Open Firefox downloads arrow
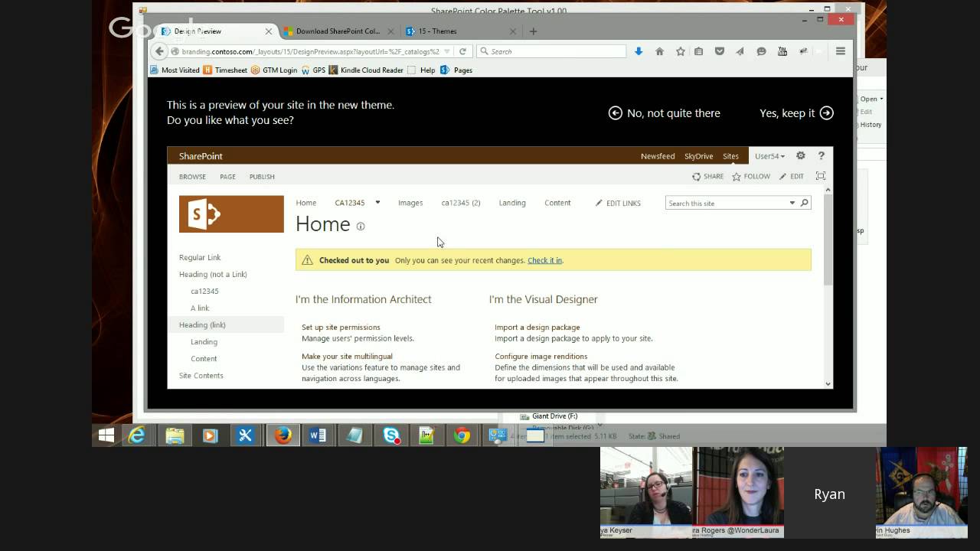Image resolution: width=980 pixels, height=551 pixels. [639, 51]
